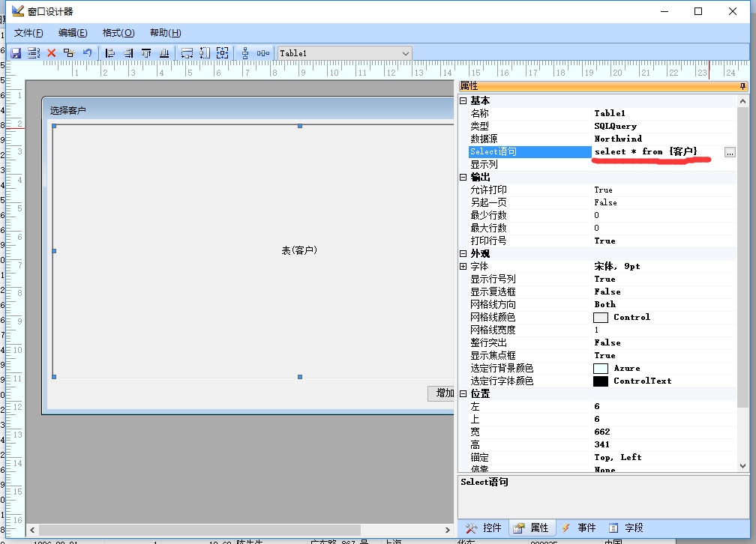Image resolution: width=756 pixels, height=544 pixels.
Task: Pin the 属性 panel with pushpin icon
Action: [742, 86]
